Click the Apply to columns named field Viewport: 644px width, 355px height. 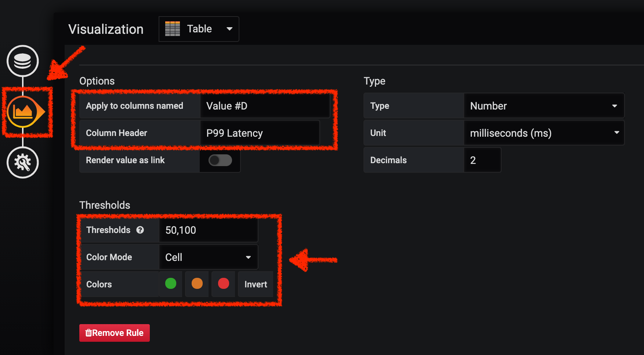pos(265,106)
